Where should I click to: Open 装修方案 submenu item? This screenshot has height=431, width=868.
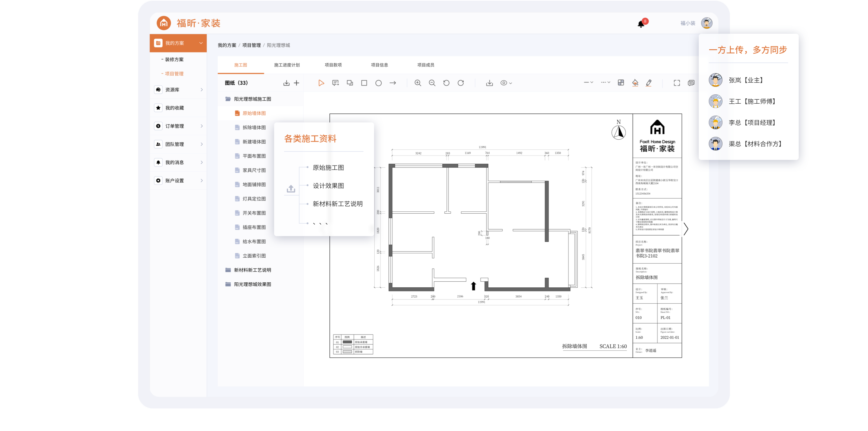point(174,60)
